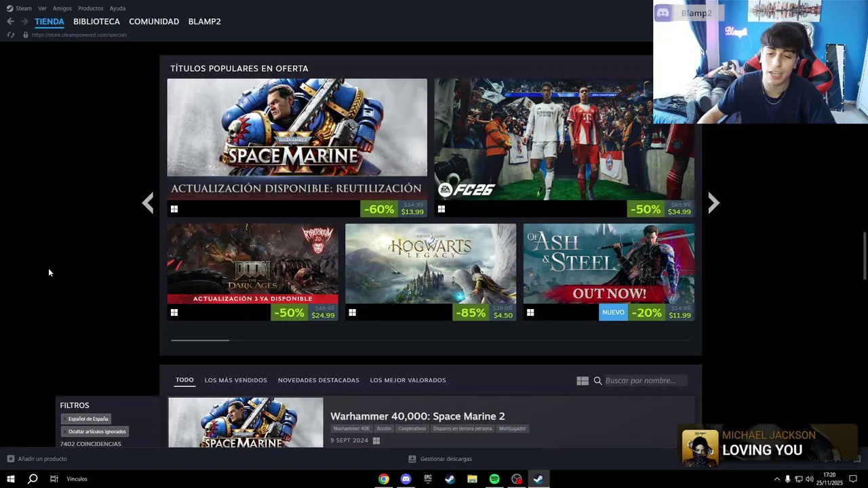Screen dimensions: 868x488
Task: Open EA FC26 offer banner
Action: [x=564, y=148]
